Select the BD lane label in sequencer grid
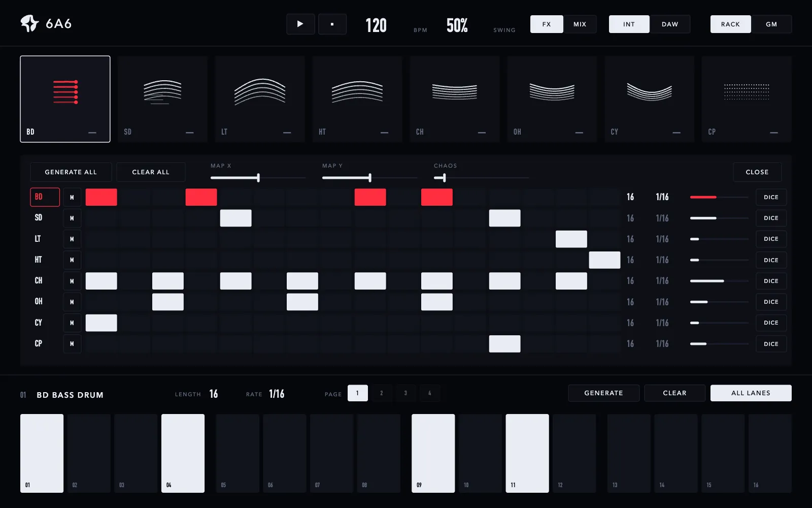The image size is (812, 508). click(45, 197)
